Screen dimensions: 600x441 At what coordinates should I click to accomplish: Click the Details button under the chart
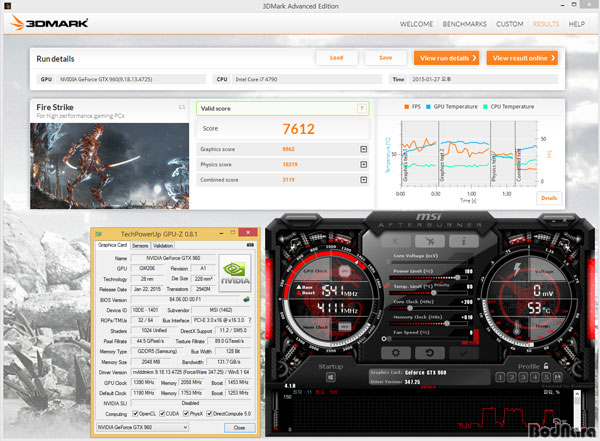[549, 198]
